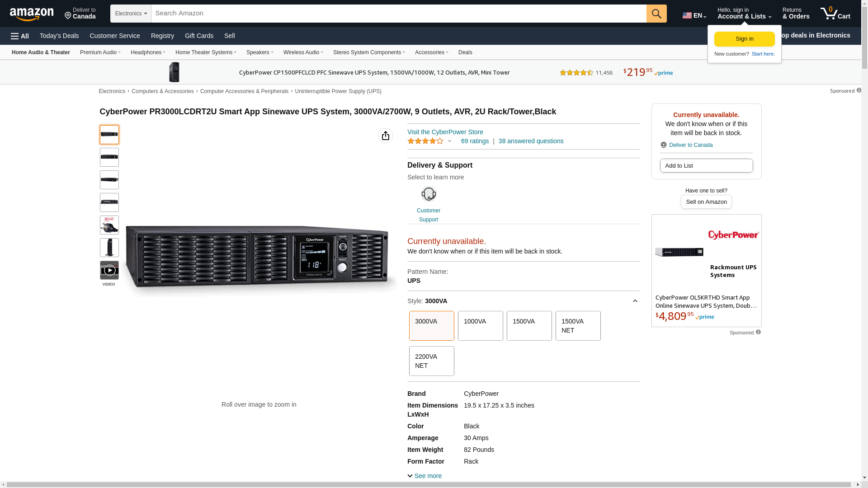The image size is (868, 488).
Task: Click the yellow Sign in button
Action: (x=744, y=39)
